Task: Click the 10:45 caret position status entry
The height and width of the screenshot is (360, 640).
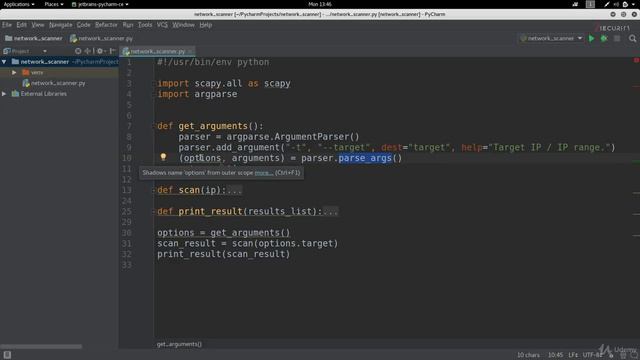Action: tap(556, 355)
